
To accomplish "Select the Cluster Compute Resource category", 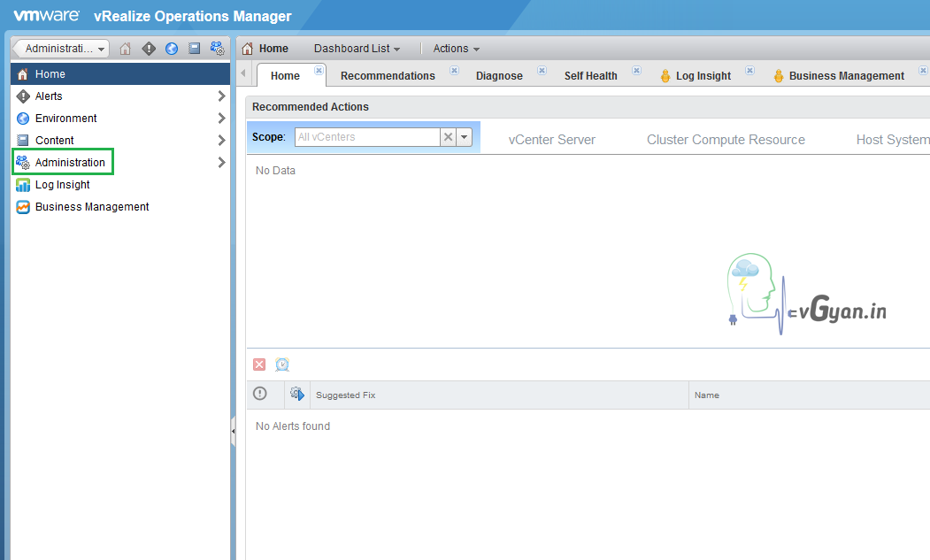I will coord(726,140).
